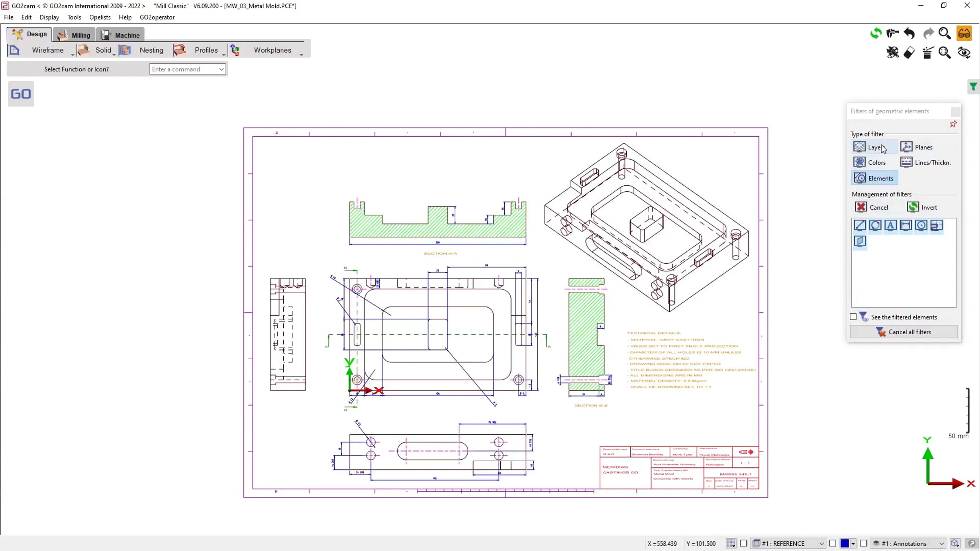
Task: Click the plain magnifying glass zoom icon
Action: [945, 33]
